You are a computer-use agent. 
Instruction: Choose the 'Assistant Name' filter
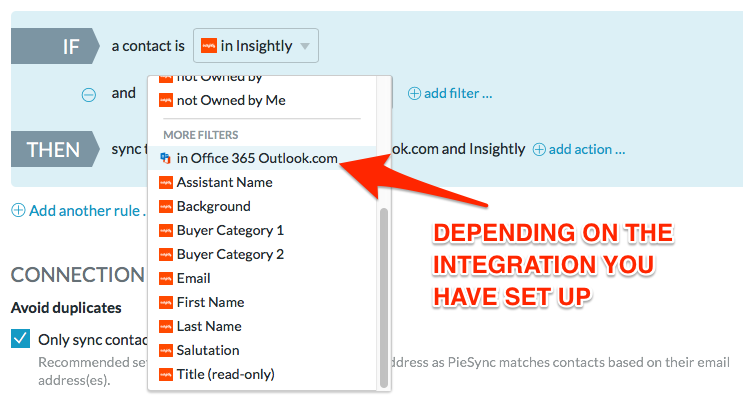(262, 182)
